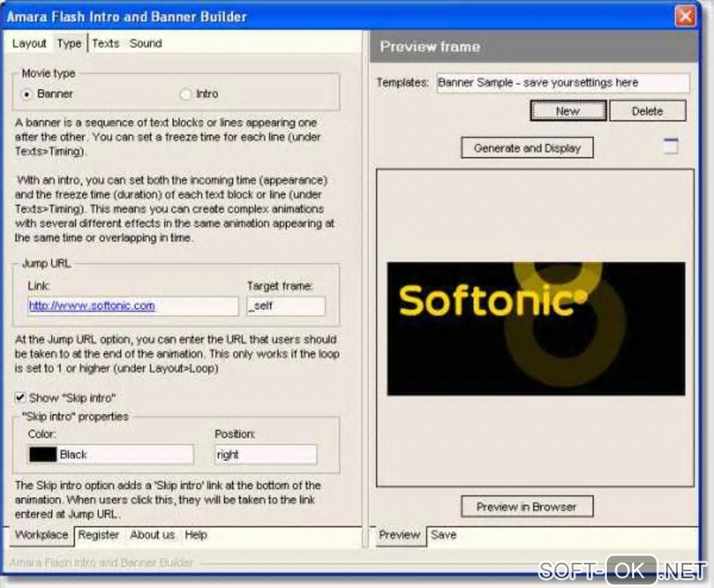Click the black color swatch
The image size is (714, 588).
(x=43, y=454)
